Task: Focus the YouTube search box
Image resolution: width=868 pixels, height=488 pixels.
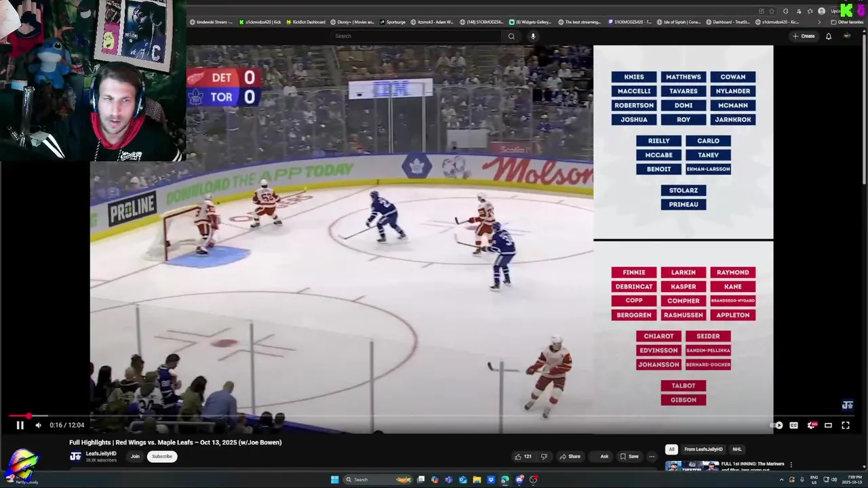Action: (416, 36)
